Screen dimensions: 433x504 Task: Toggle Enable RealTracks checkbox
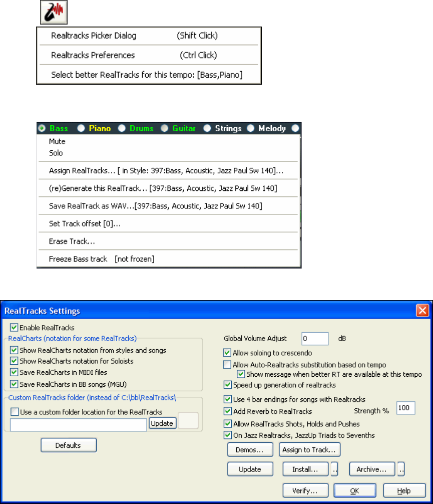14,328
